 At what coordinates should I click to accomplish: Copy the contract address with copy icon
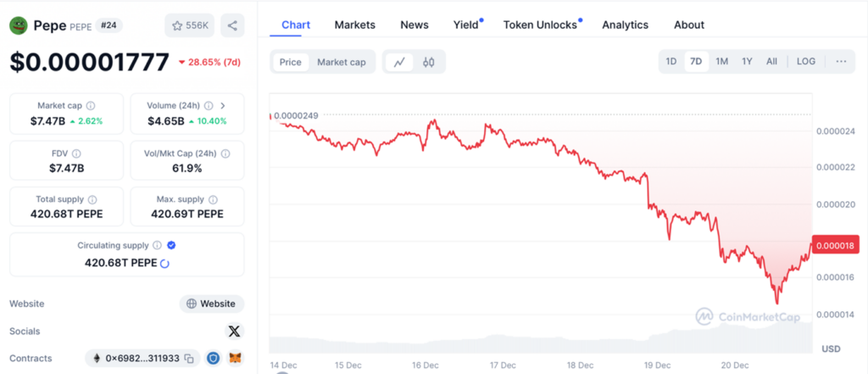pyautogui.click(x=191, y=359)
